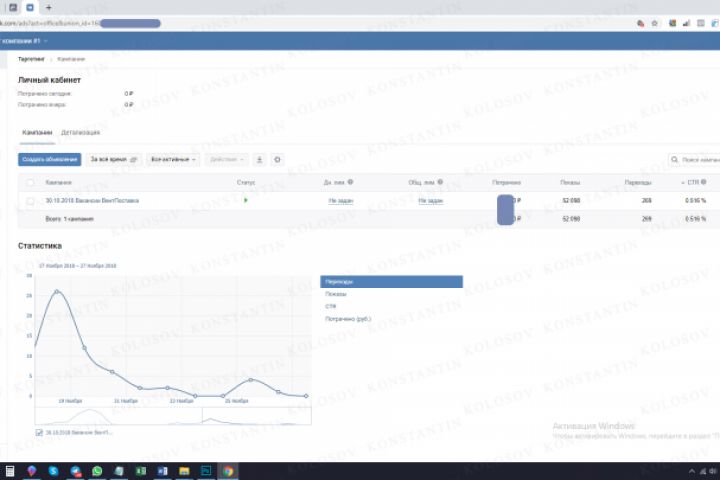The height and width of the screenshot is (480, 720).
Task: Click the system tray overflow arrow
Action: click(692, 471)
